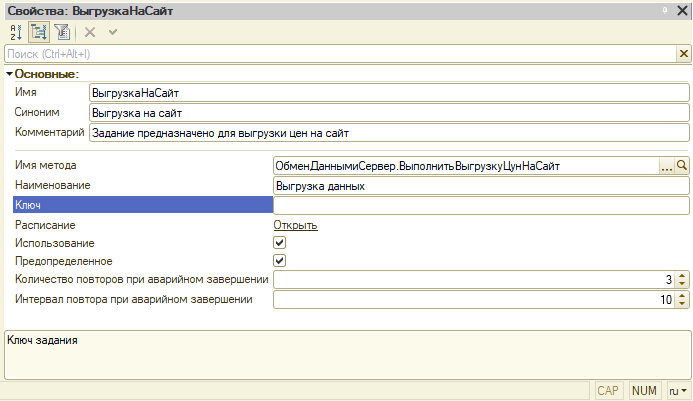693x401 pixels.
Task: Increase Количество повторов value with up arrow
Action: [682, 275]
